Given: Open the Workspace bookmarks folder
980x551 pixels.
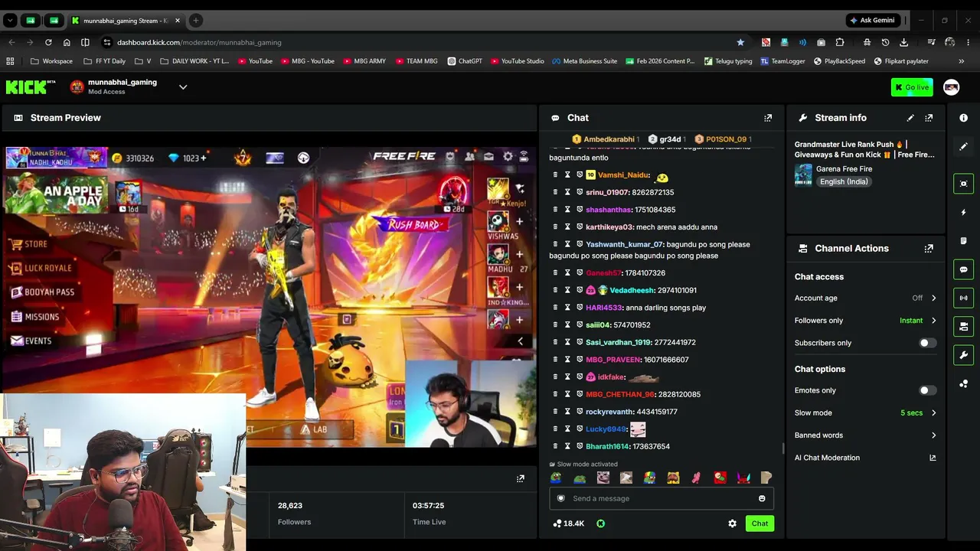Looking at the screenshot, I should [52, 61].
